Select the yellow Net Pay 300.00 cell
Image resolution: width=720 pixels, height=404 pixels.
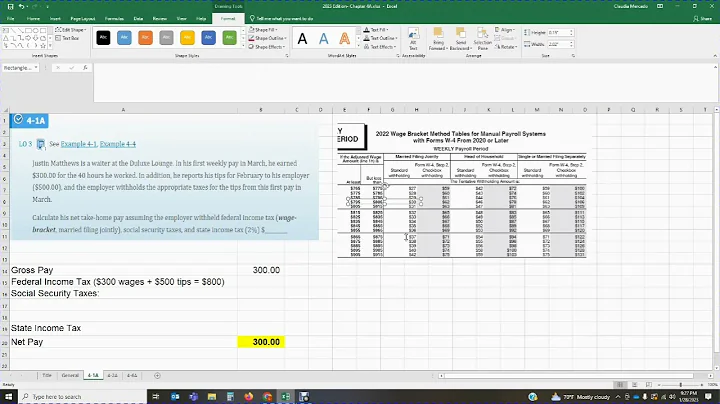pyautogui.click(x=261, y=342)
